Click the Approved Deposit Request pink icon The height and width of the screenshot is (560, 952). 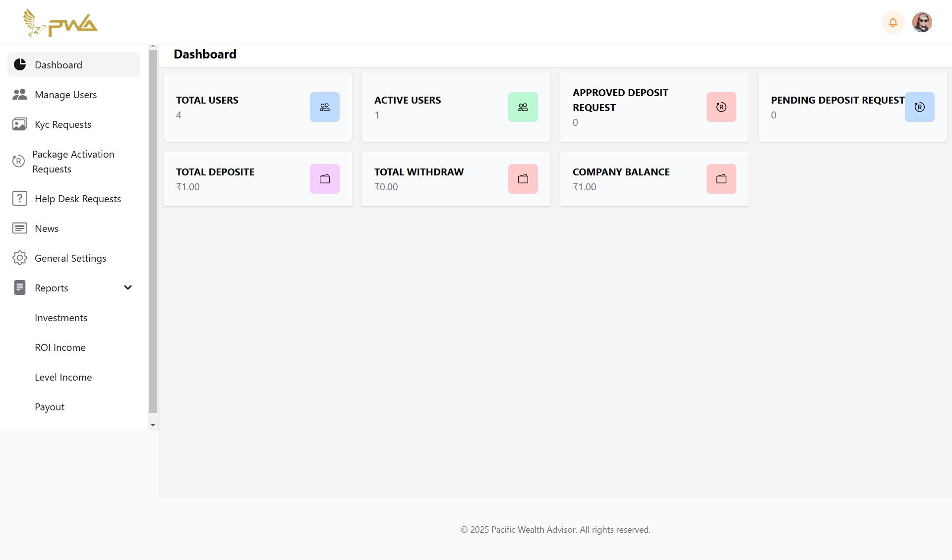(x=721, y=107)
